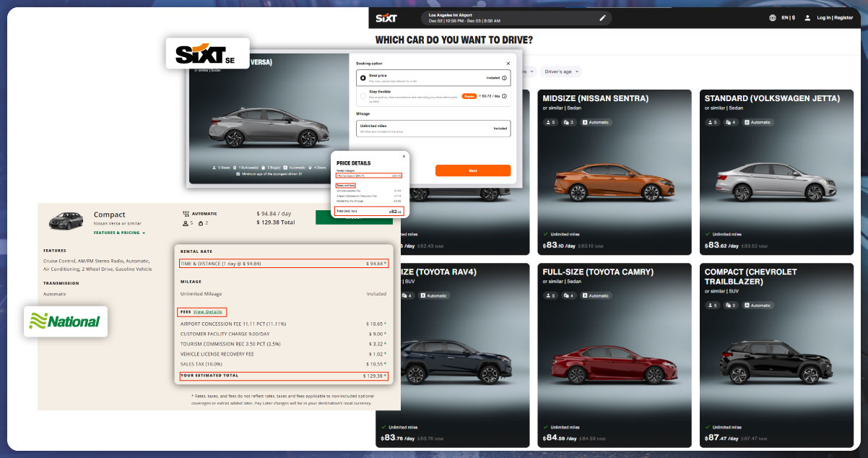Click the Sixt logo in the header
The width and height of the screenshot is (868, 458).
tap(386, 17)
